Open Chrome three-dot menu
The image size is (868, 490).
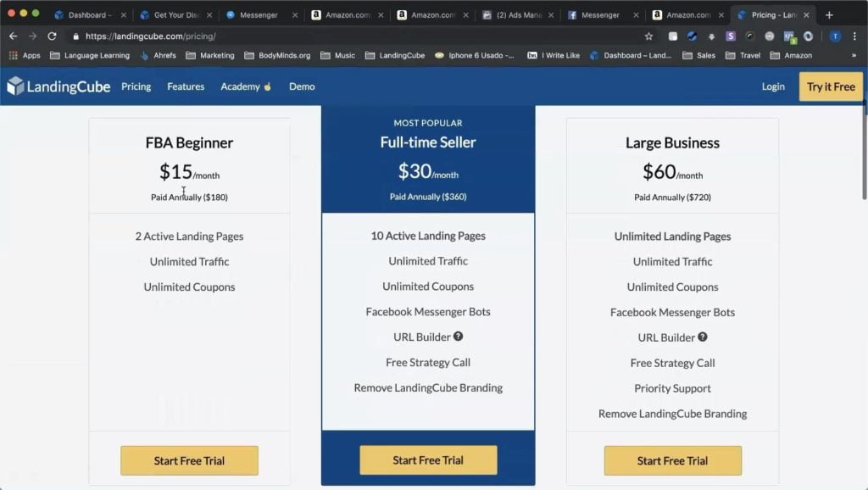click(x=854, y=36)
